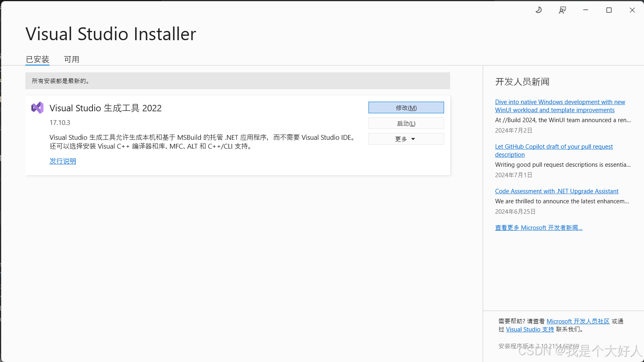Click the date 2024年6月25日

(515, 212)
